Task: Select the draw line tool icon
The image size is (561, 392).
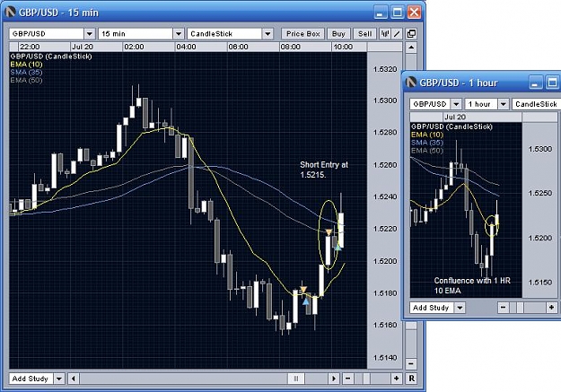Action: pos(397,34)
